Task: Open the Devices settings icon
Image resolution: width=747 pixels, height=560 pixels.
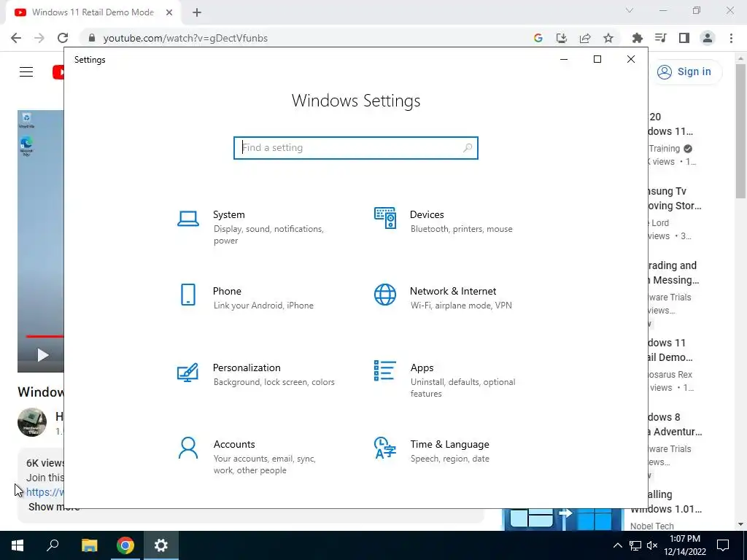Action: (x=385, y=218)
